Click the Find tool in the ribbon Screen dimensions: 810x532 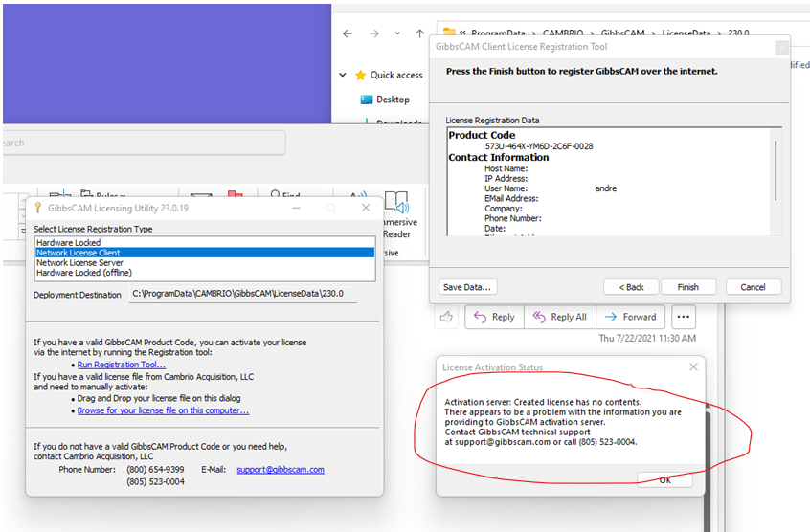[285, 195]
